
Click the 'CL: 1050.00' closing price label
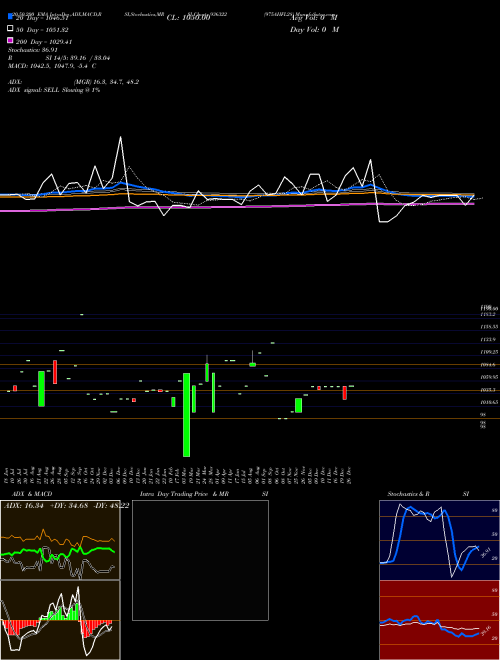pyautogui.click(x=188, y=18)
